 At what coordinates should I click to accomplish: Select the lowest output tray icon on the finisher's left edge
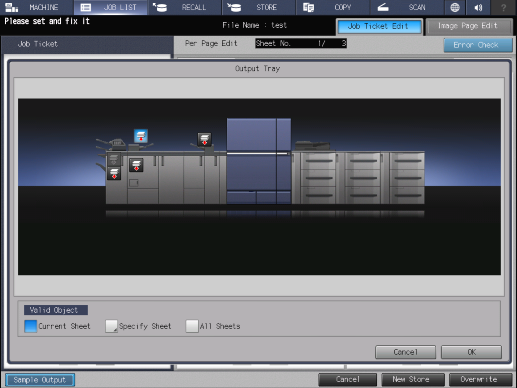point(114,174)
